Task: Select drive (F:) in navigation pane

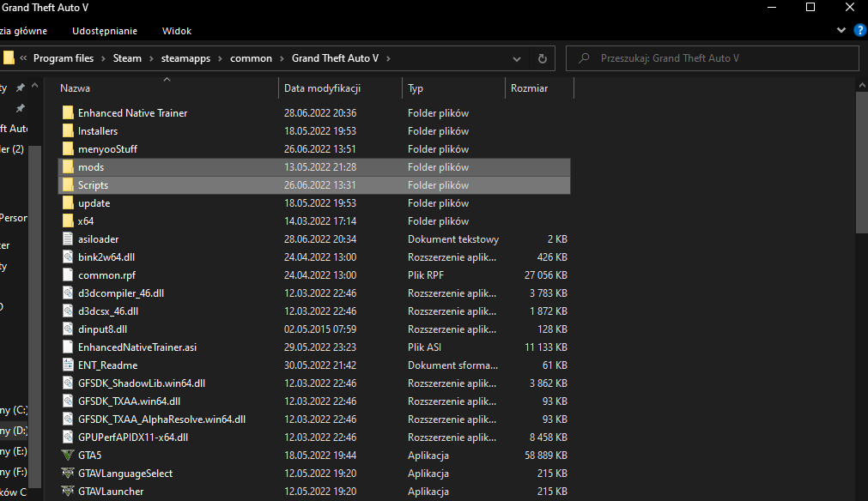Action: click(14, 472)
